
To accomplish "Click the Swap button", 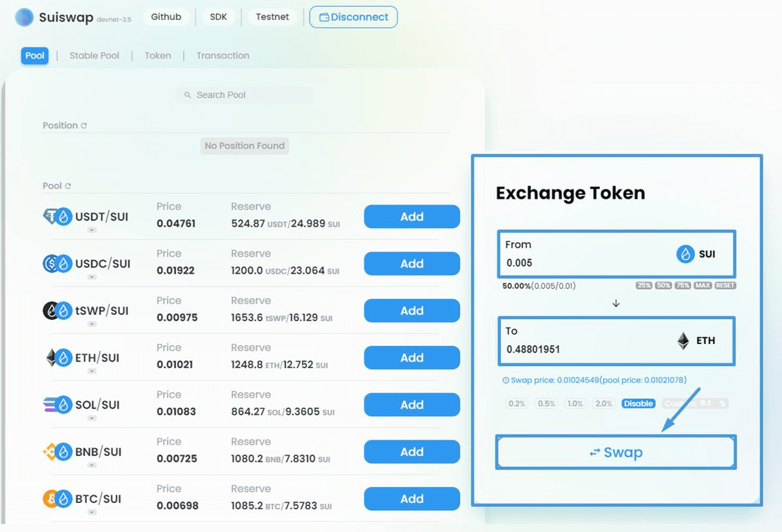I will [616, 452].
